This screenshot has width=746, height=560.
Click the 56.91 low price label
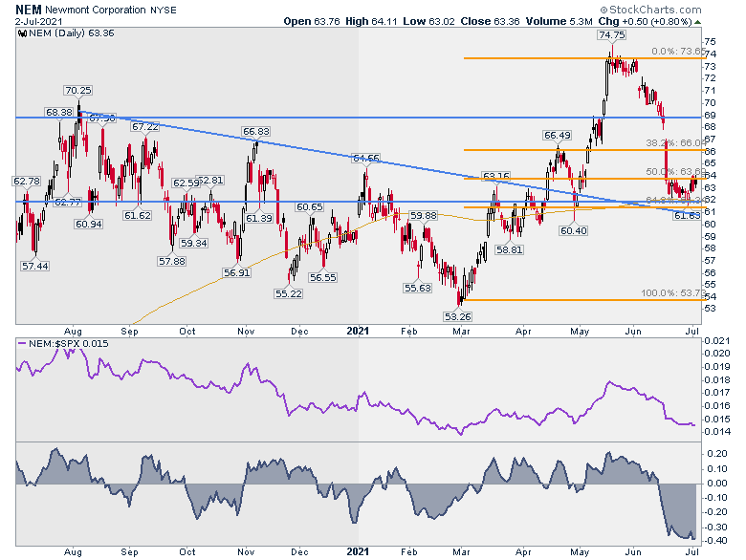(x=236, y=273)
